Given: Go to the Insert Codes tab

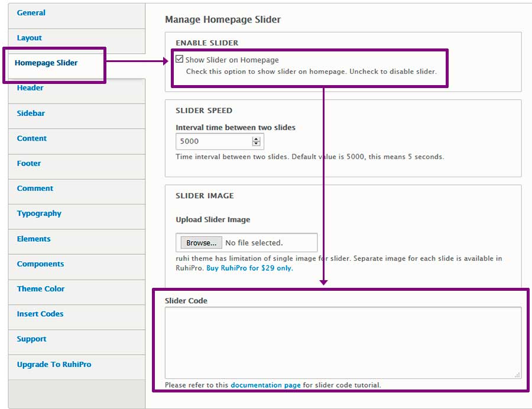Looking at the screenshot, I should click(x=40, y=314).
